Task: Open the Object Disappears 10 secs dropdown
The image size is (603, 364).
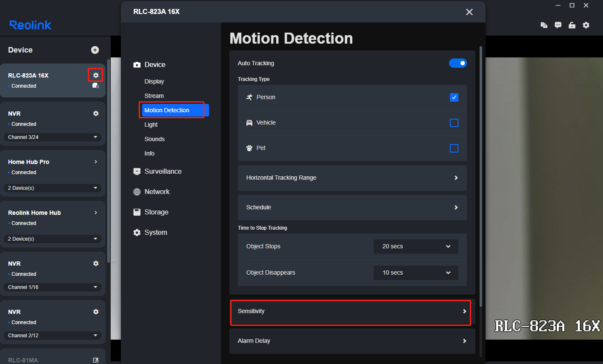Action: [x=416, y=273]
